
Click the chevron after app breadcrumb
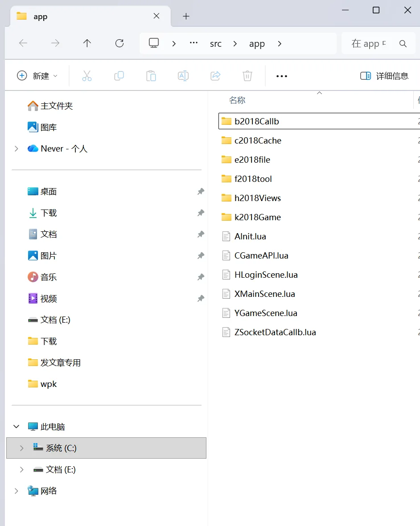[280, 44]
